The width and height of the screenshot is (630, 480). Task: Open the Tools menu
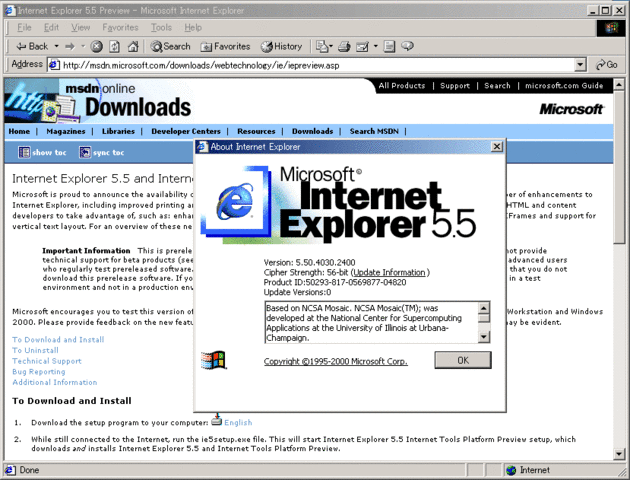point(161,27)
